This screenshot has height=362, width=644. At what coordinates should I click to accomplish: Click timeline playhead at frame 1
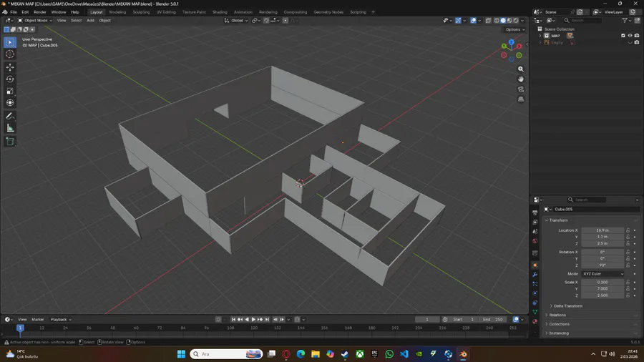(20, 328)
